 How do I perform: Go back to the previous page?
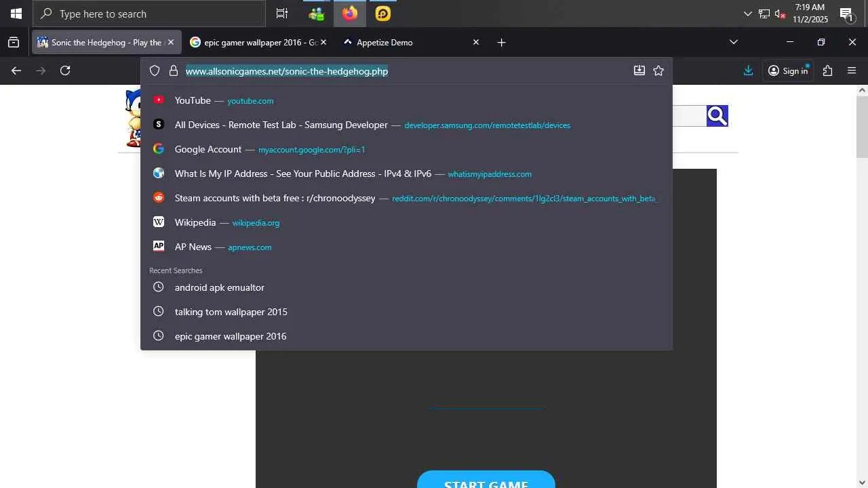pos(16,70)
